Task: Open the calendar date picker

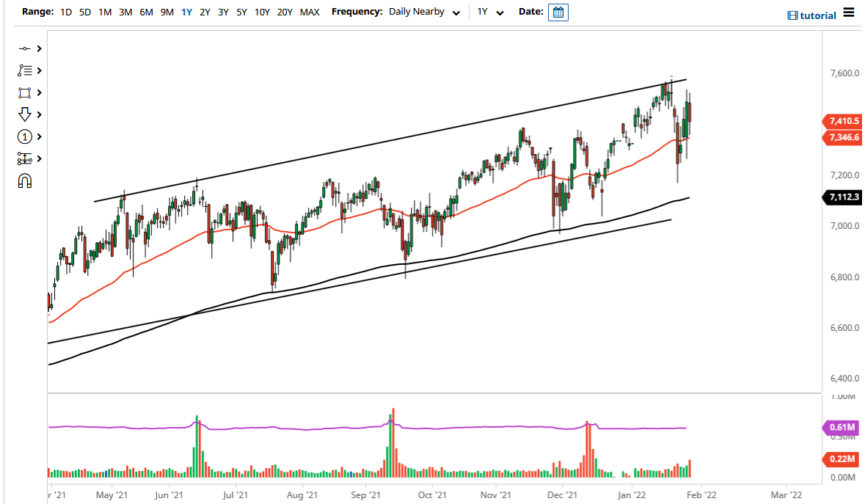Action: click(558, 12)
